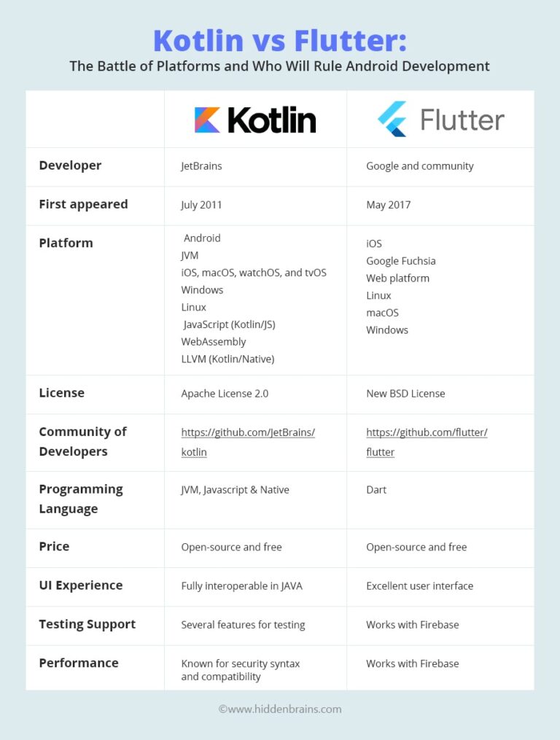
Task: Click the UI Experience row label
Action: [x=80, y=585]
